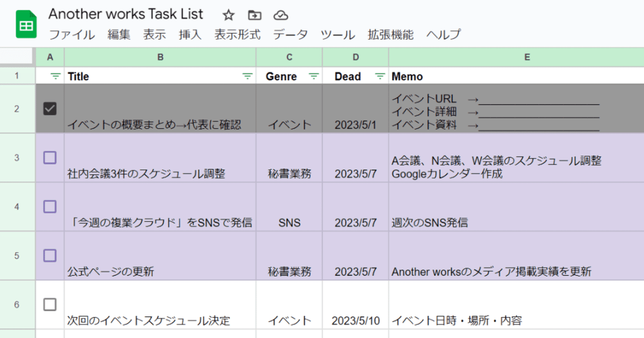Select row 4 header
This screenshot has width=644, height=338.
pyautogui.click(x=17, y=206)
